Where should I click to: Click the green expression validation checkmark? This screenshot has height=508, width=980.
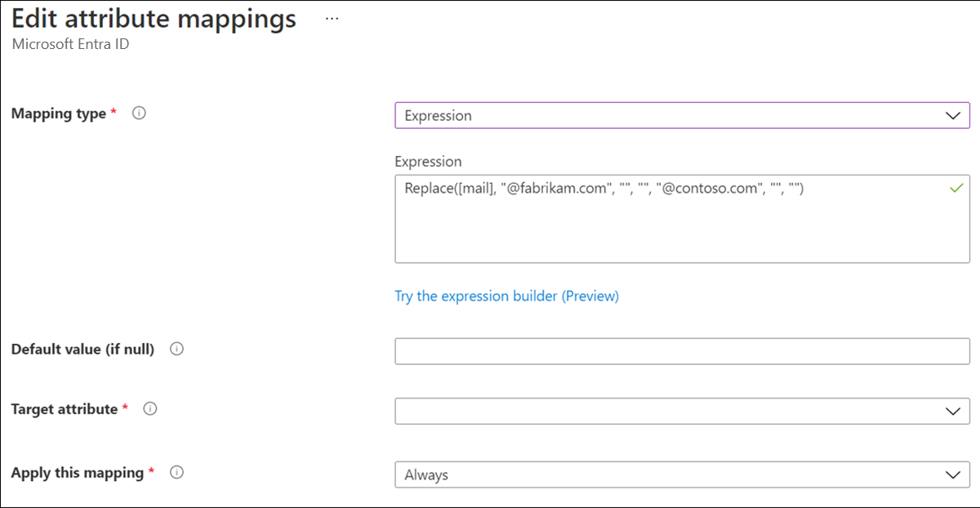(x=955, y=187)
